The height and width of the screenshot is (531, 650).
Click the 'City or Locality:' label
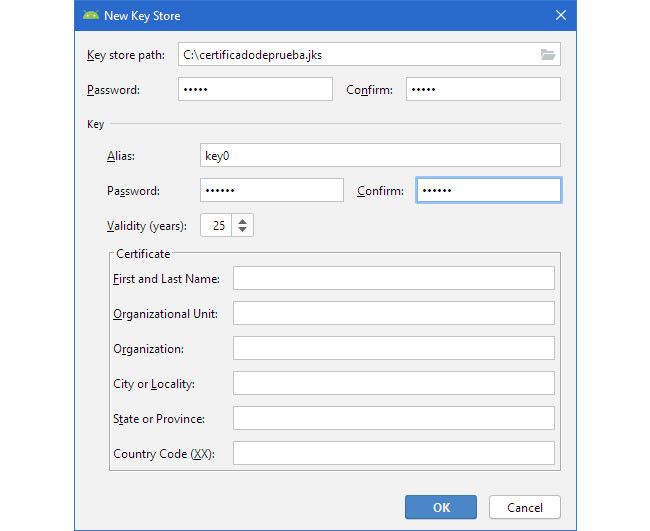point(154,384)
